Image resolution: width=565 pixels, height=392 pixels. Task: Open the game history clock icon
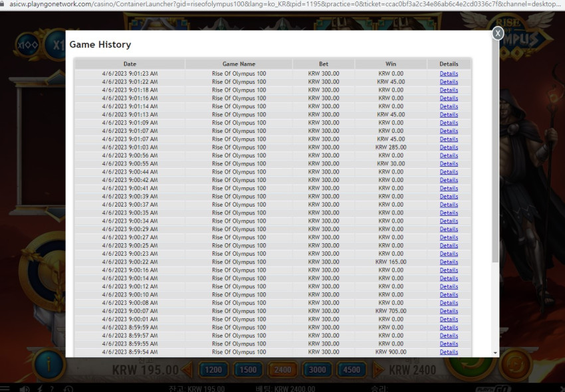click(x=68, y=389)
